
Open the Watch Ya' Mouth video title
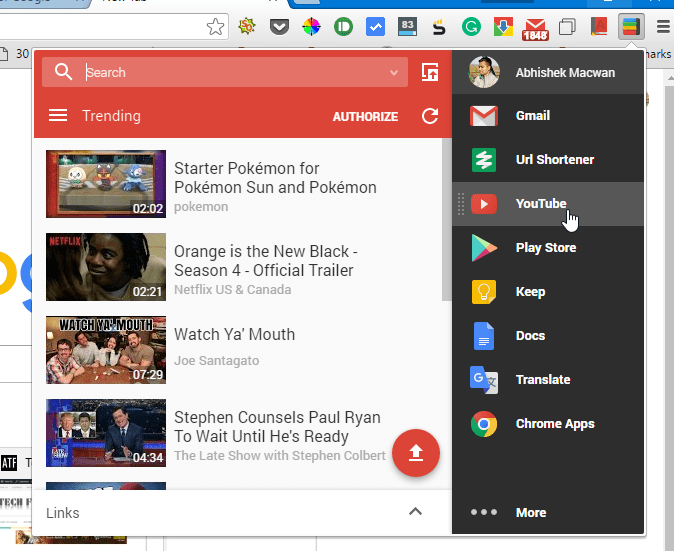pyautogui.click(x=234, y=334)
